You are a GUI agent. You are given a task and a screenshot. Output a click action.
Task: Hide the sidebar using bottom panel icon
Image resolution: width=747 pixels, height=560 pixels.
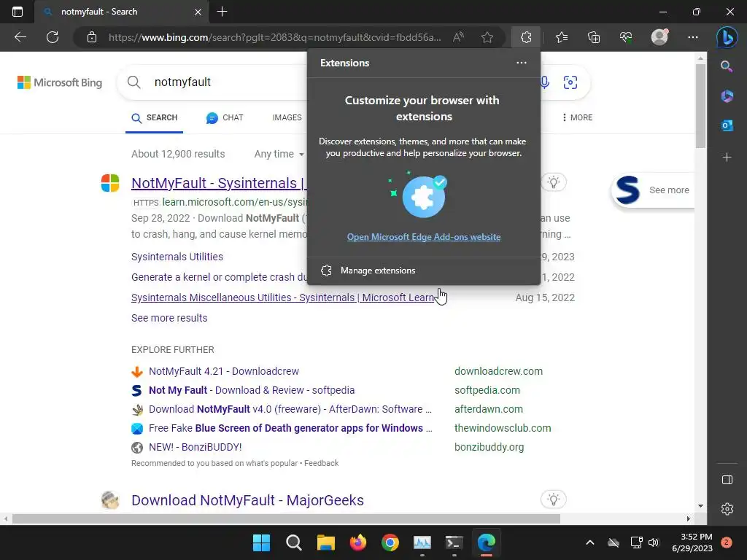point(727,480)
